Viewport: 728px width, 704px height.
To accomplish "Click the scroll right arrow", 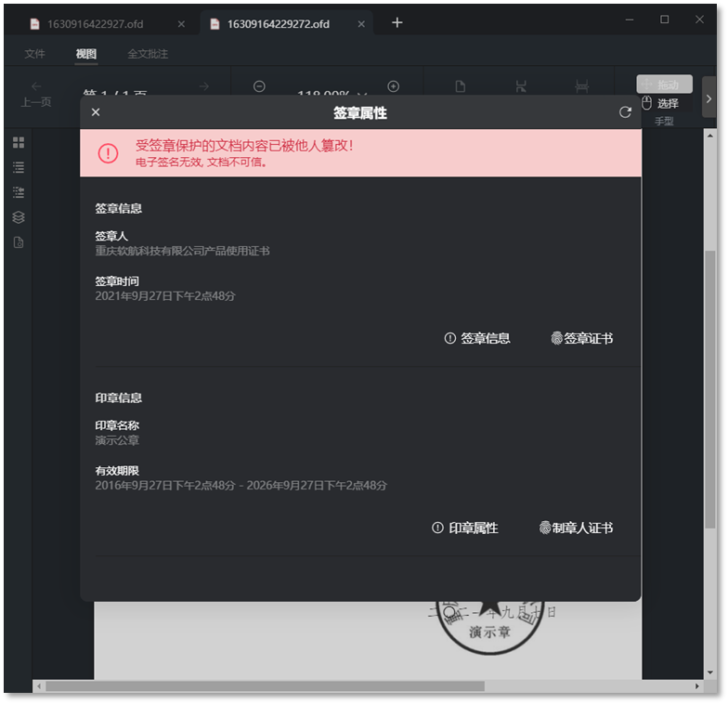I will coord(696,686).
